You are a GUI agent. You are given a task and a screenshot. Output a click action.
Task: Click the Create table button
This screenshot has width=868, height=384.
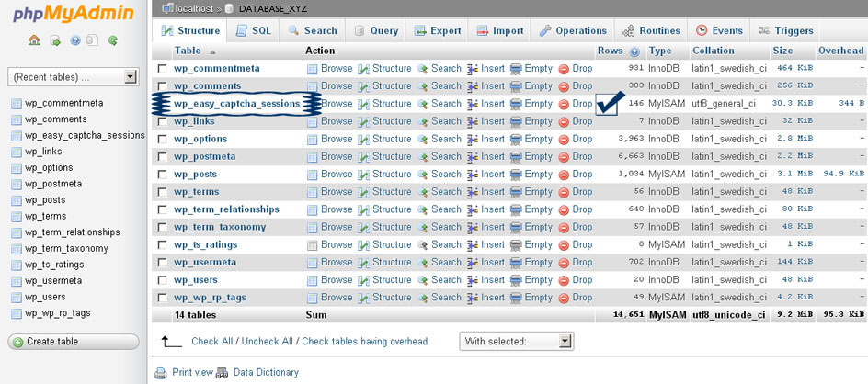click(73, 342)
